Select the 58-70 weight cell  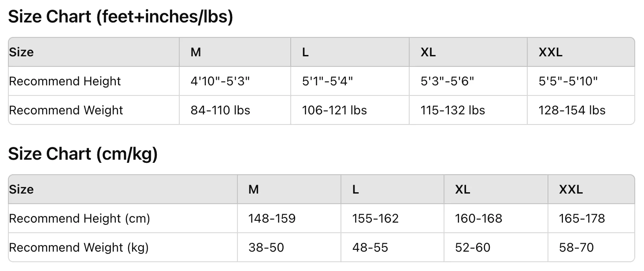pyautogui.click(x=576, y=248)
